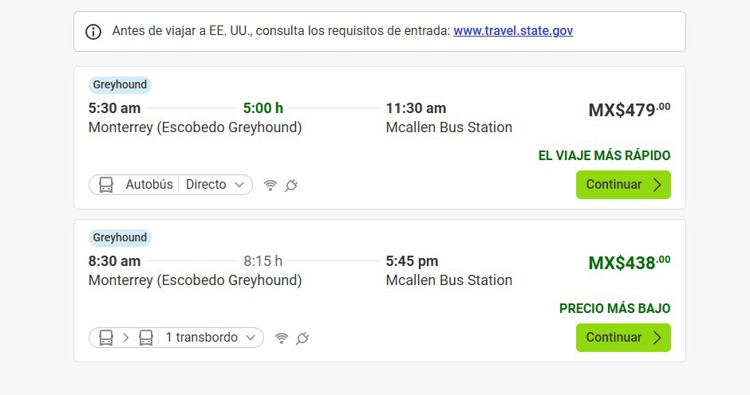This screenshot has width=750, height=395.
Task: Select the MX$479 price label
Action: (629, 110)
